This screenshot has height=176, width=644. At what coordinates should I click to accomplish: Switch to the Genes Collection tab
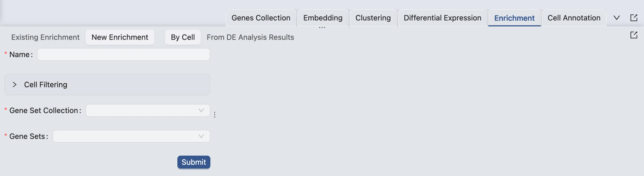coord(261,18)
